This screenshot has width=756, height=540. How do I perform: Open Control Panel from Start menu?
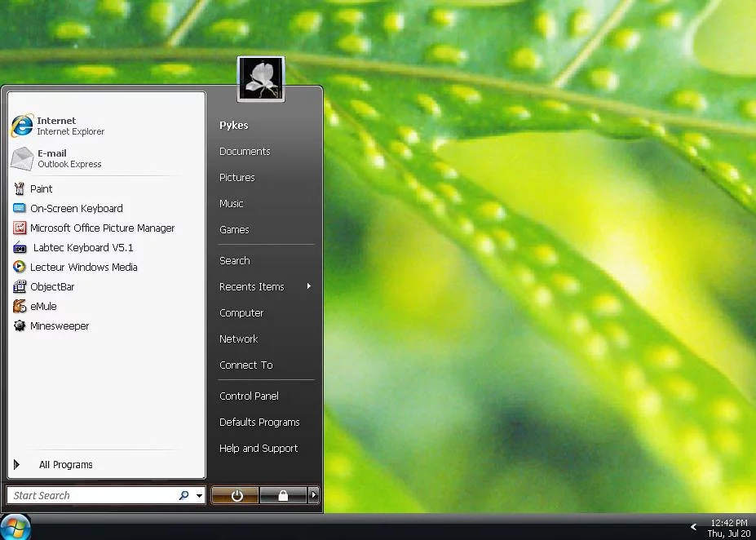(x=249, y=396)
